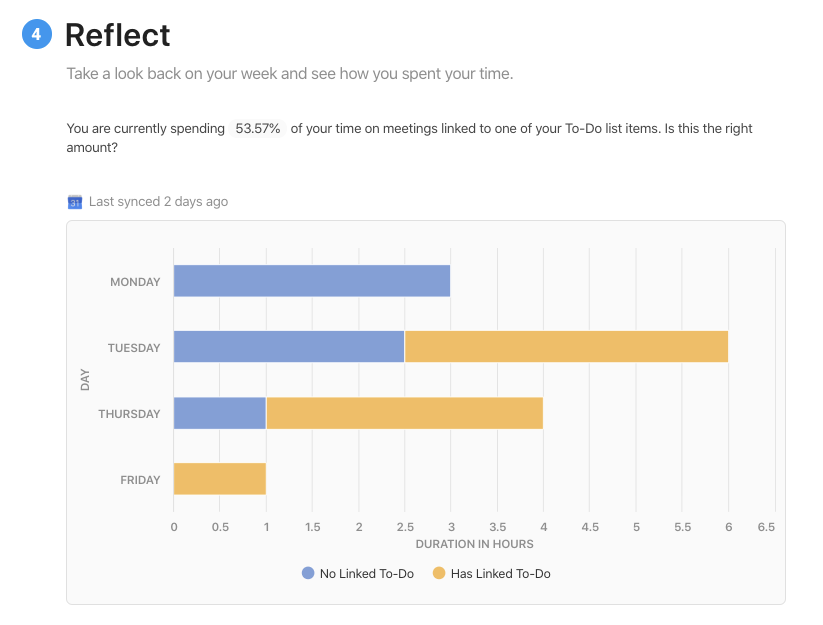
Task: Select Tuesday's blue No Linked To-Do bar segment
Action: point(288,348)
